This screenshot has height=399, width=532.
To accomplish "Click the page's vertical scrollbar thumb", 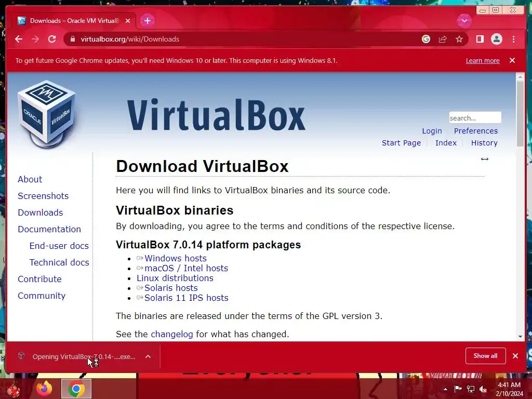I will tap(520, 114).
